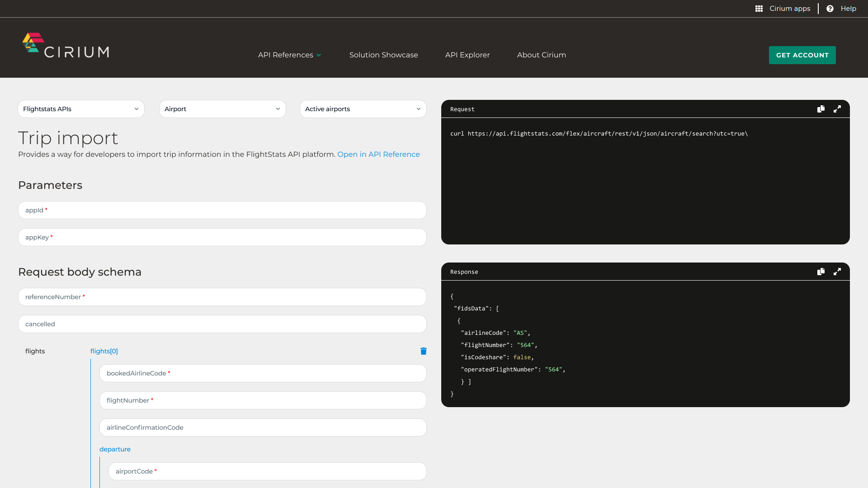Click the Cirium apps link

pyautogui.click(x=790, y=9)
